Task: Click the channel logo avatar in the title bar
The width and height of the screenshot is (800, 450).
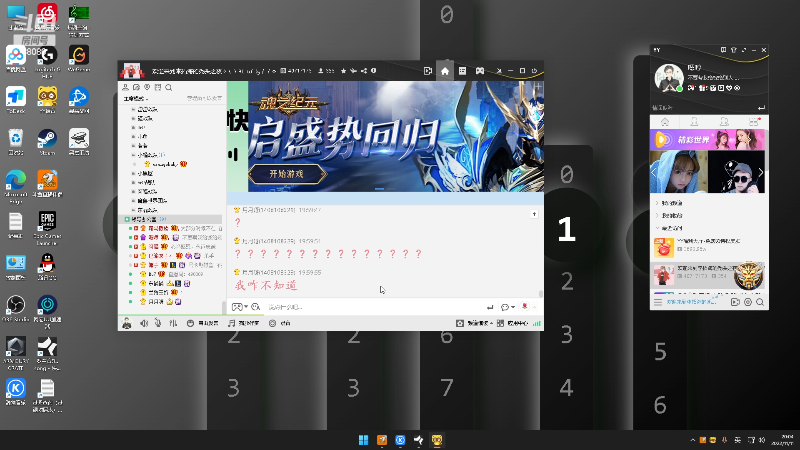Action: tap(132, 71)
